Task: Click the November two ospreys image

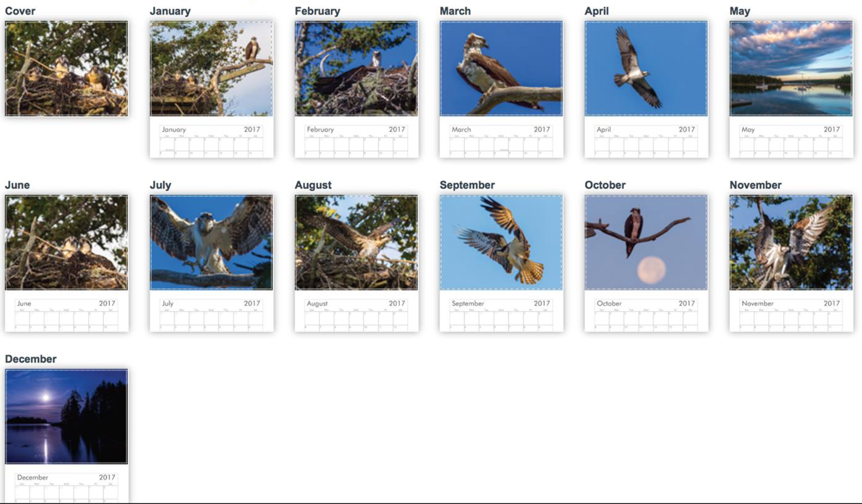Action: (x=791, y=243)
